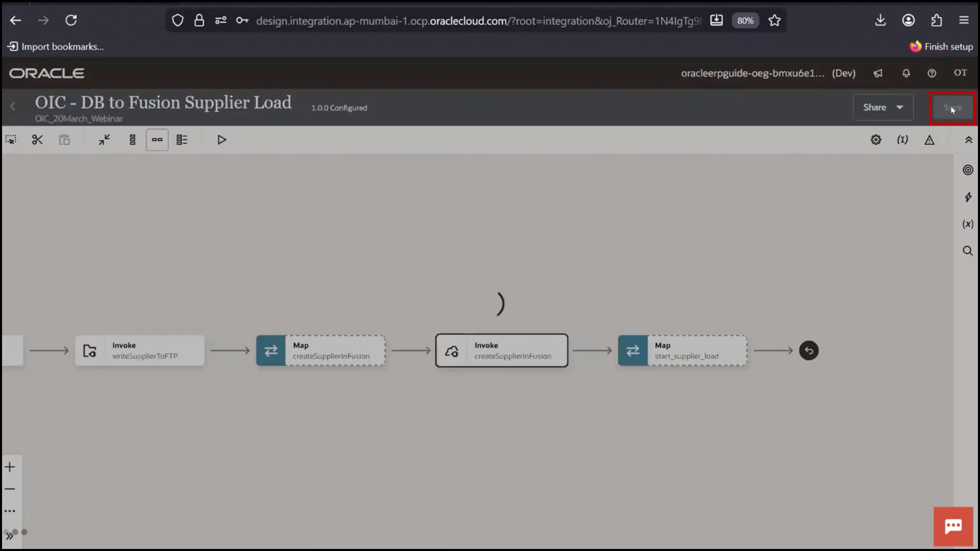
Task: Open the Share dropdown
Action: [x=883, y=108]
